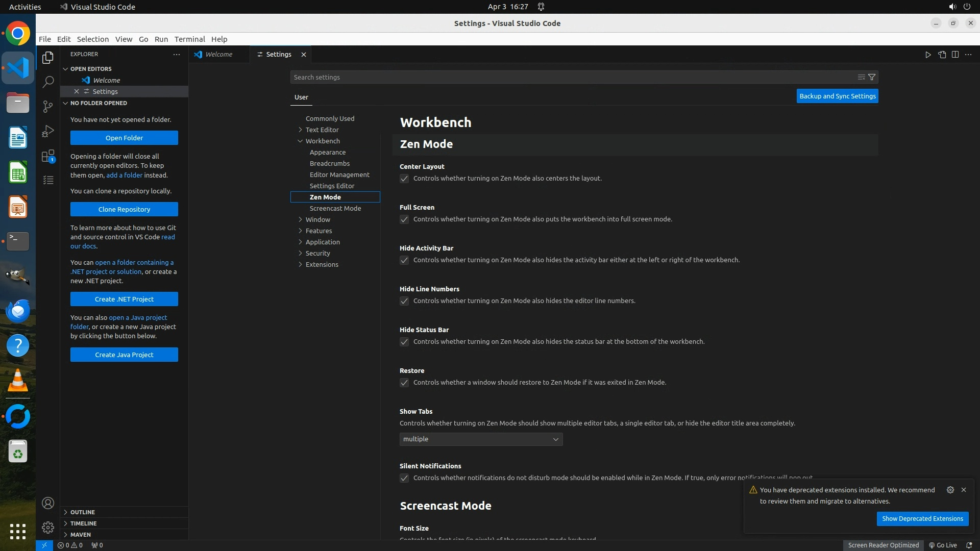Click the Clone Repository button

[124, 209]
